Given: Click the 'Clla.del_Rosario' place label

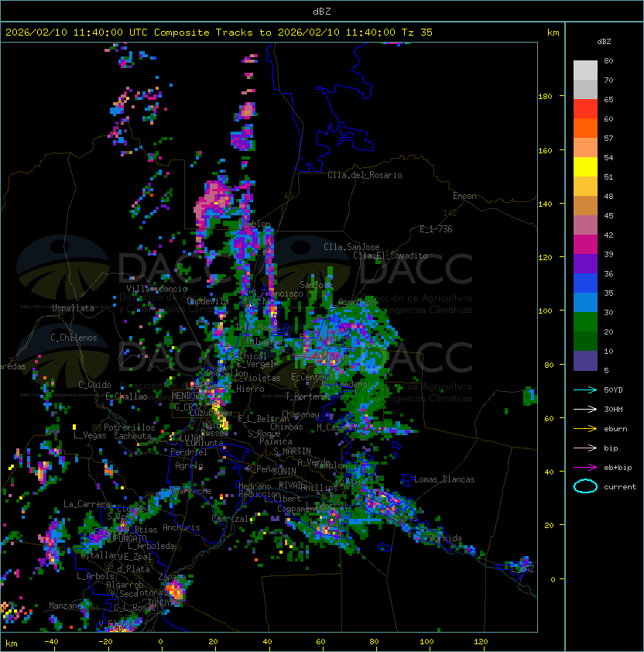Looking at the screenshot, I should coord(365,175).
